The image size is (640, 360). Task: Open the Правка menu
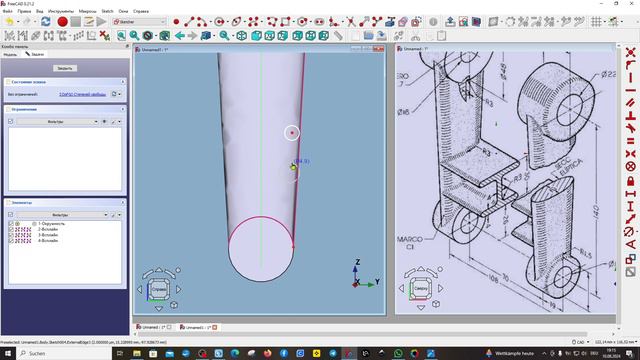tap(24, 11)
